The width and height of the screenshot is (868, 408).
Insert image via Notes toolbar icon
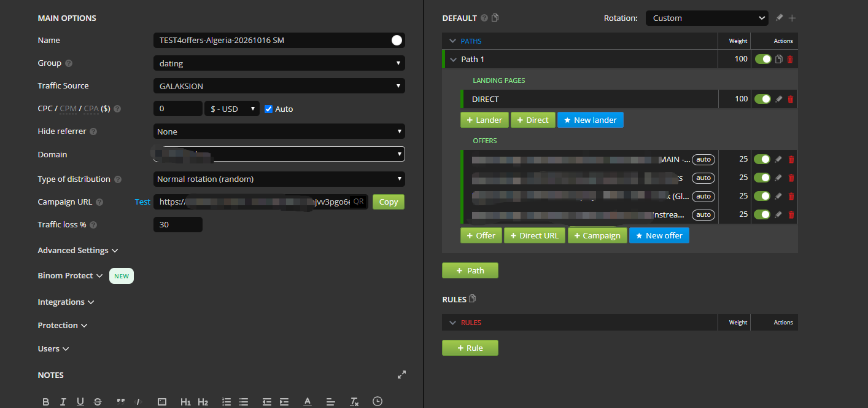click(162, 402)
